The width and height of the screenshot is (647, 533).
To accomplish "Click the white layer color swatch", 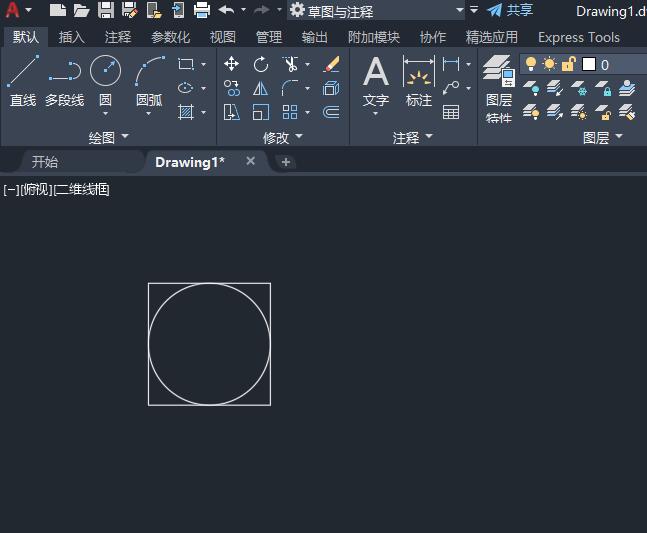I will pyautogui.click(x=589, y=64).
